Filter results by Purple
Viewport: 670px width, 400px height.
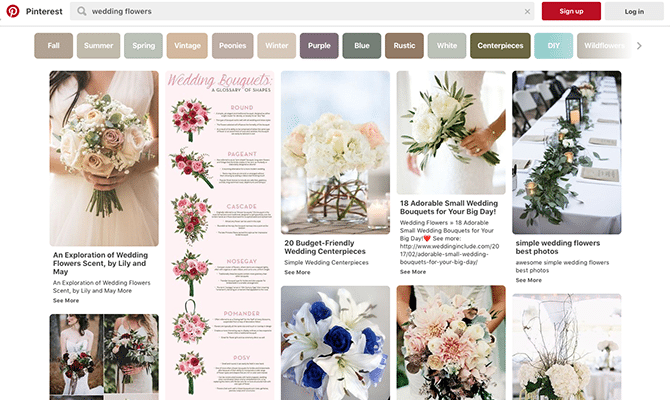(x=319, y=46)
